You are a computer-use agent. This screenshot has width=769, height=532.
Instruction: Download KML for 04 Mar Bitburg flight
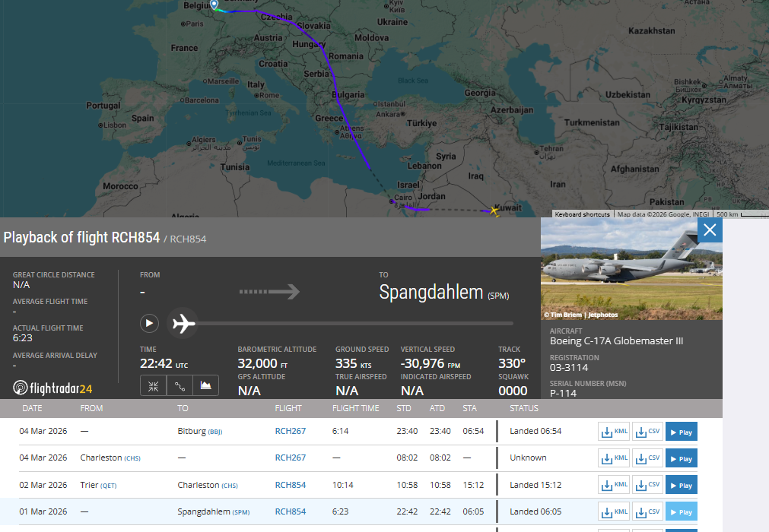614,432
